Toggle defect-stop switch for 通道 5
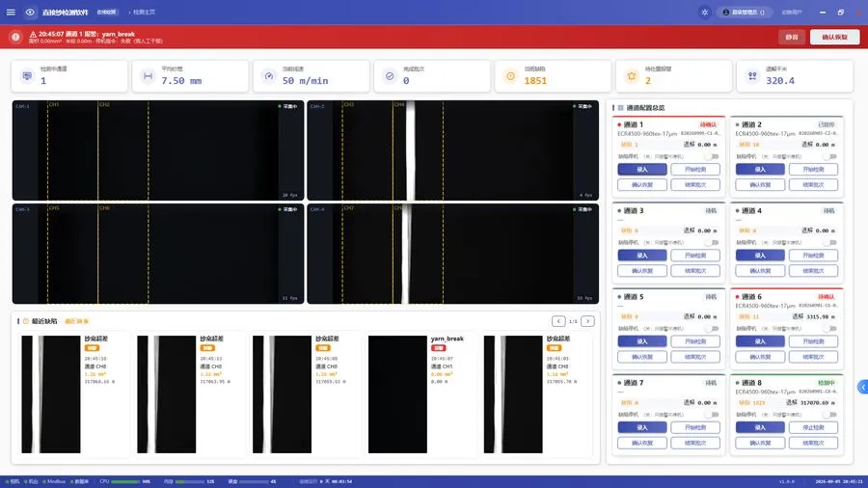The width and height of the screenshot is (868, 488). pyautogui.click(x=713, y=329)
